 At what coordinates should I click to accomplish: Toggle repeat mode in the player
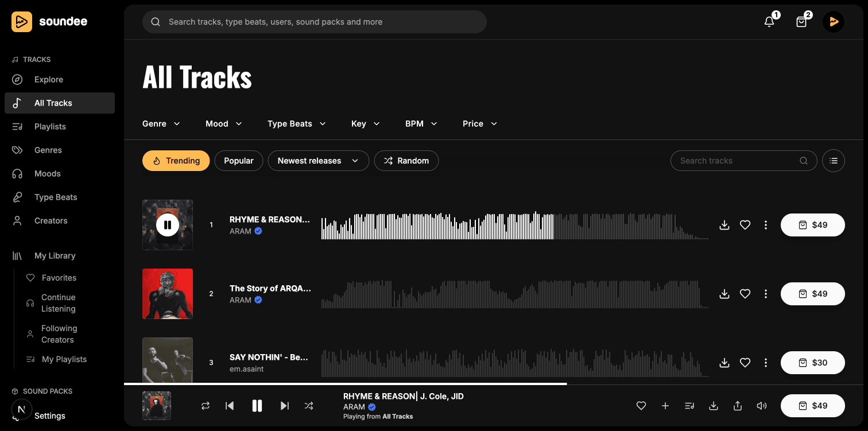click(206, 406)
